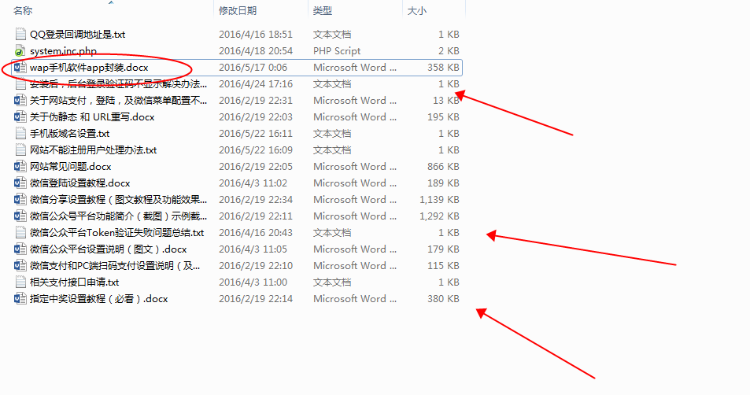This screenshot has width=750, height=395.
Task: Click the text icon of 手机版域名设置.txt
Action: pos(20,133)
